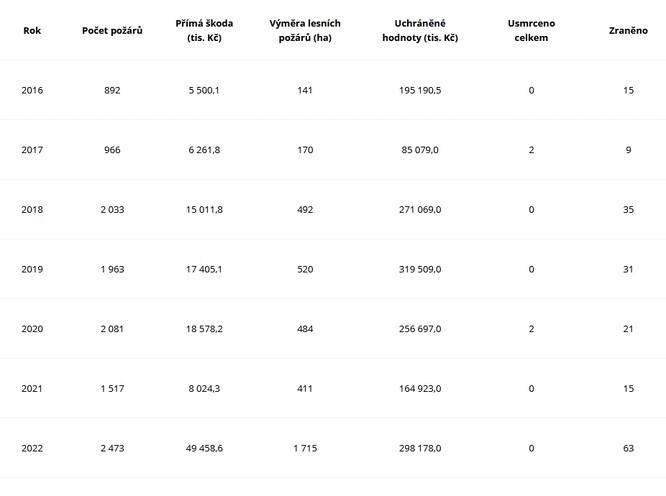Click the 'Počet požárů' column header
Image resolution: width=666 pixels, height=496 pixels.
point(112,30)
